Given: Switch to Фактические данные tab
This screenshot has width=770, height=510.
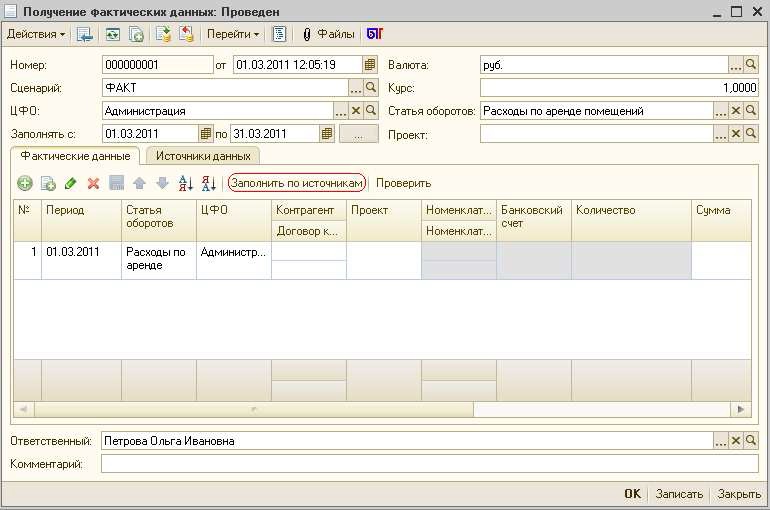Looking at the screenshot, I should pos(76,156).
